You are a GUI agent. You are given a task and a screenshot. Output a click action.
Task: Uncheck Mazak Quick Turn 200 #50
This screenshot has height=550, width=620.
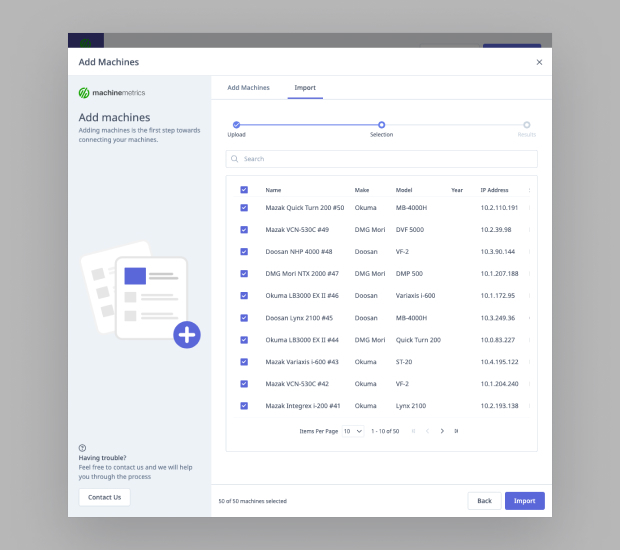coord(244,208)
